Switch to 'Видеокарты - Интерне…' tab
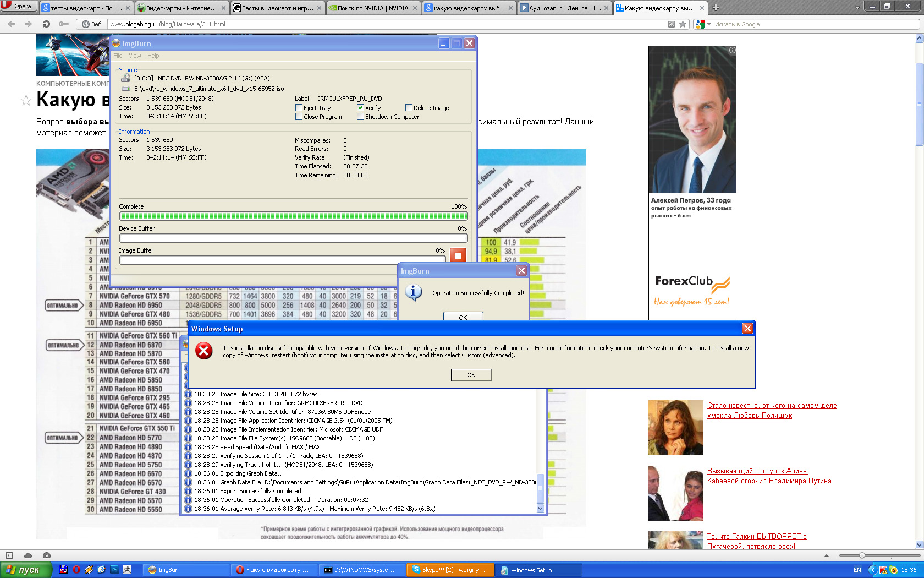The image size is (924, 578). (x=182, y=8)
